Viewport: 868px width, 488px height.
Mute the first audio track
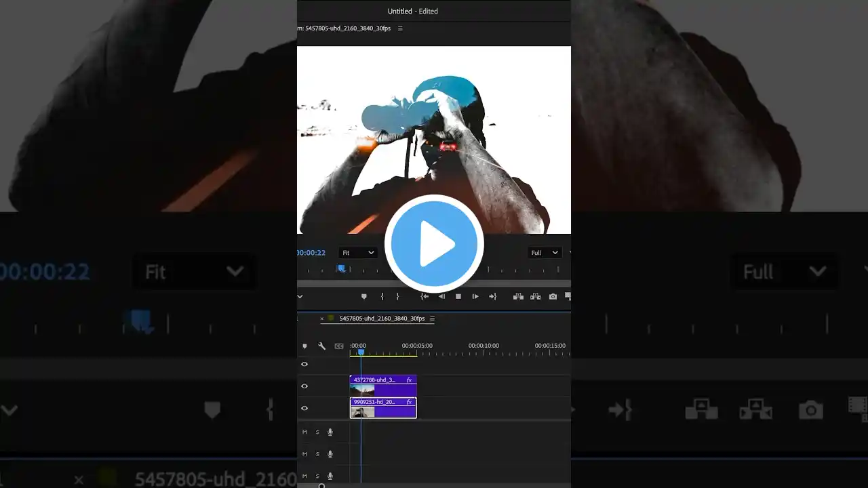point(304,432)
